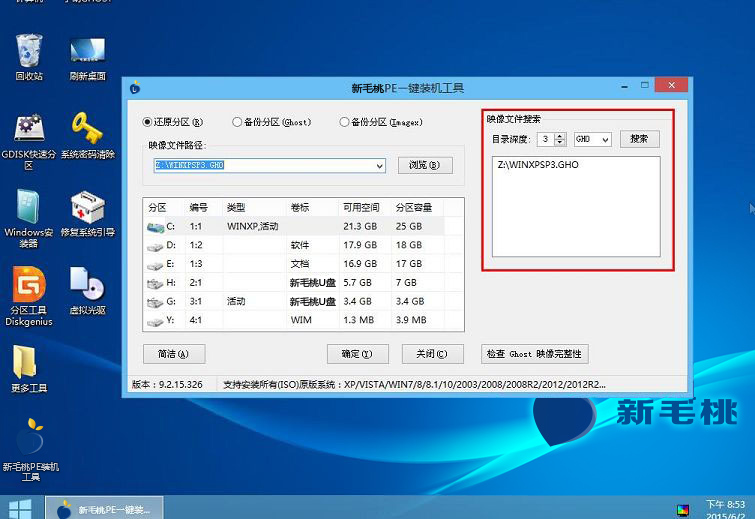Image resolution: width=755 pixels, height=519 pixels.
Task: Open the system password clear key icon
Action: point(87,136)
